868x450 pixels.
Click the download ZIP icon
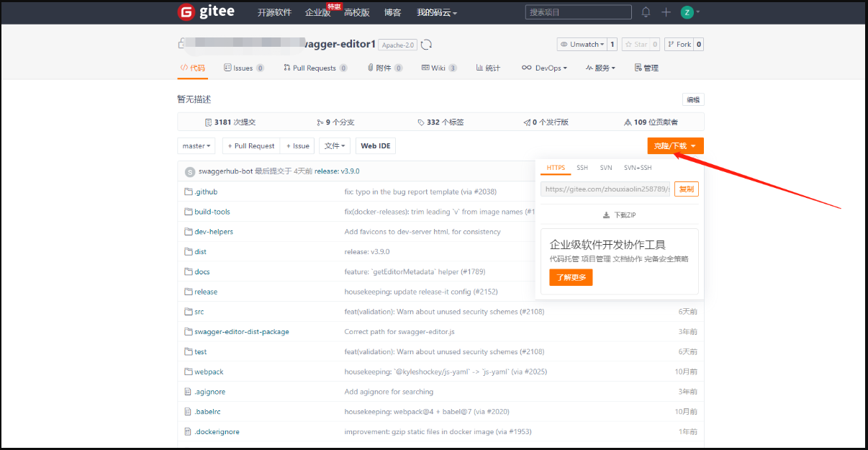click(607, 215)
